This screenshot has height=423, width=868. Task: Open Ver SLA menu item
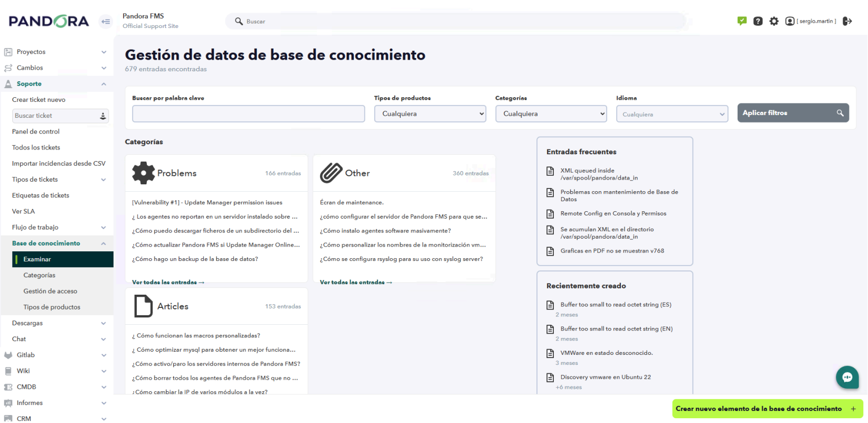point(23,211)
